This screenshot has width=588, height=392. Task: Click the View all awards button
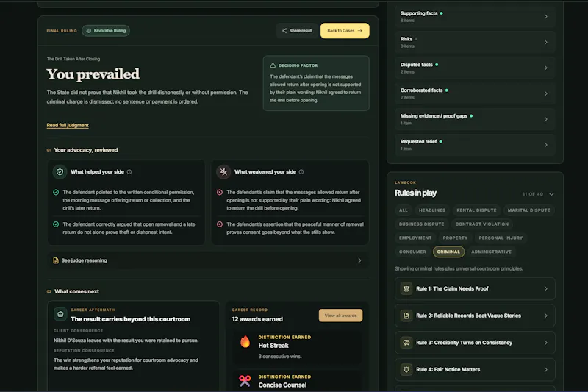pos(340,316)
